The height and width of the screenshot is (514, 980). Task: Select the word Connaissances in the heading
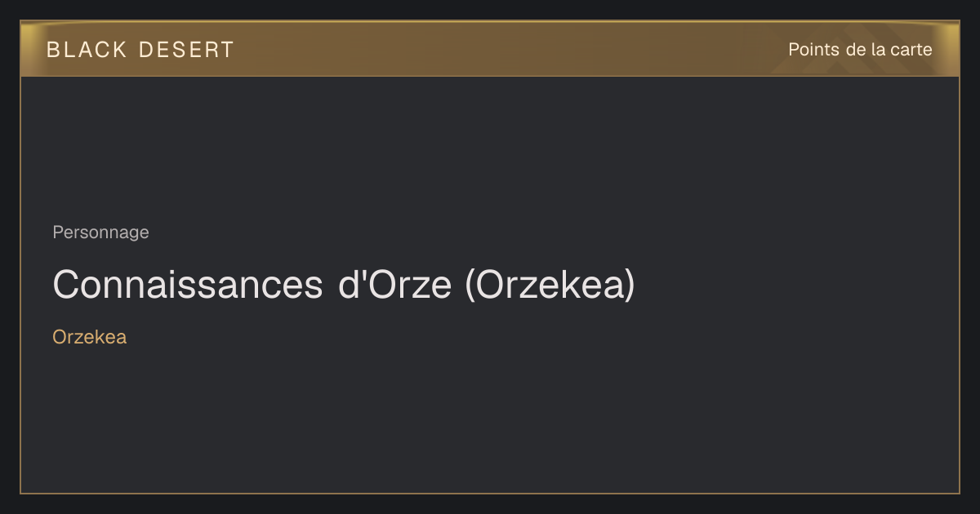188,285
